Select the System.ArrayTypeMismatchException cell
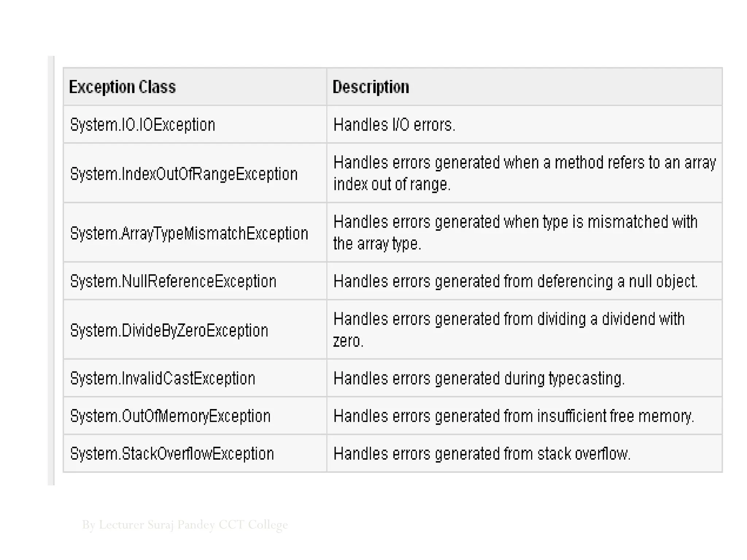The image size is (747, 560). tap(189, 233)
